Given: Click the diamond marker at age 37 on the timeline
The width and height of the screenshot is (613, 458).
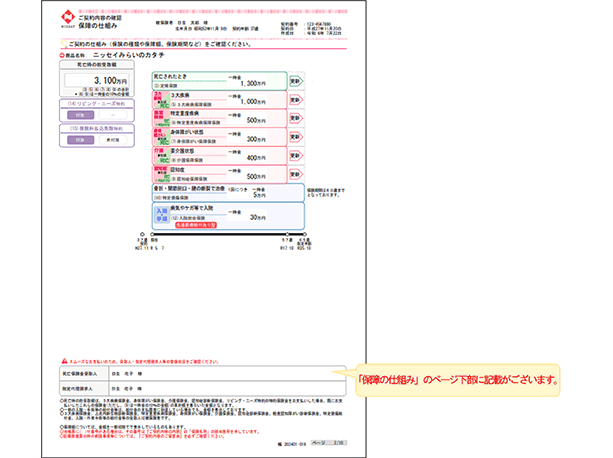Looking at the screenshot, I should (x=142, y=234).
